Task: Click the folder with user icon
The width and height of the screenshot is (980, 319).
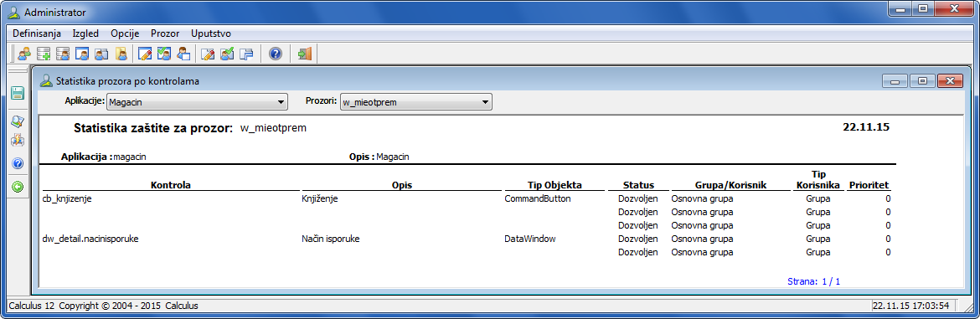Action: coord(121,54)
